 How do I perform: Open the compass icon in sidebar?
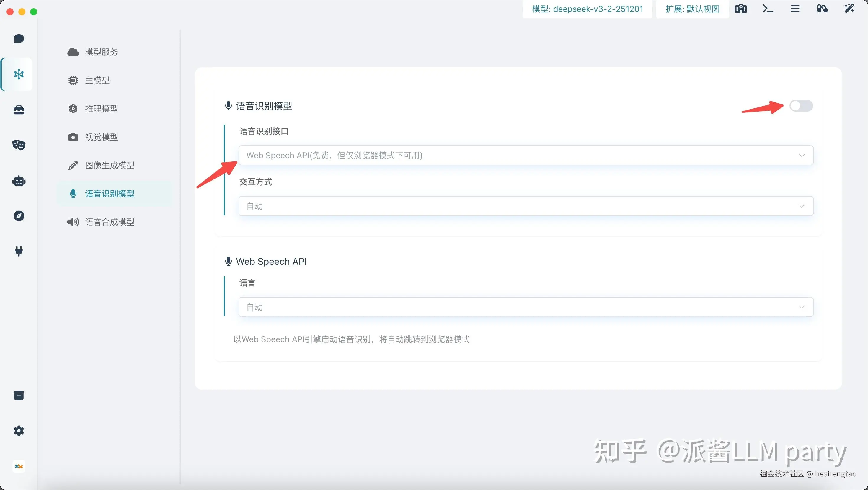pyautogui.click(x=19, y=216)
